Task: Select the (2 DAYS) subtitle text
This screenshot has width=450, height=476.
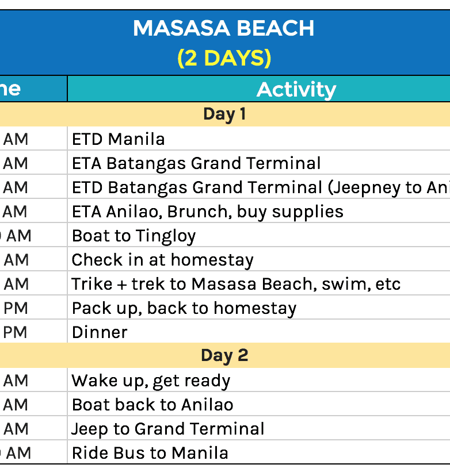Action: (224, 58)
